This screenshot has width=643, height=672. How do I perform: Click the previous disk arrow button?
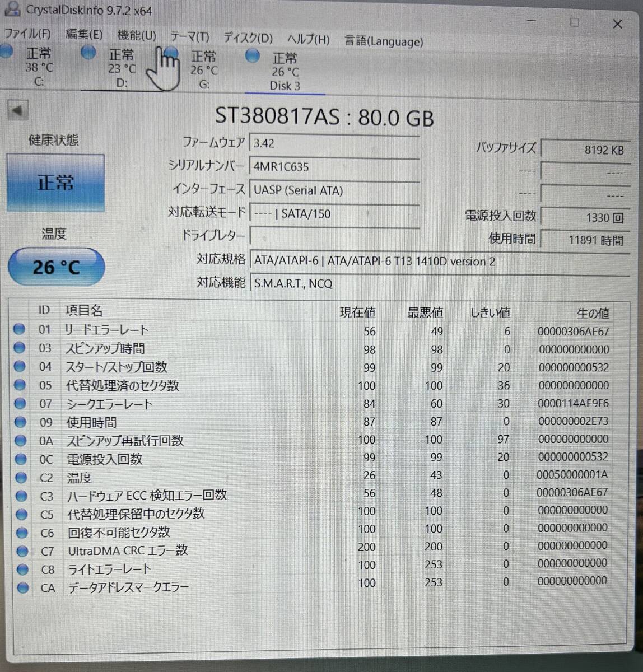click(18, 110)
